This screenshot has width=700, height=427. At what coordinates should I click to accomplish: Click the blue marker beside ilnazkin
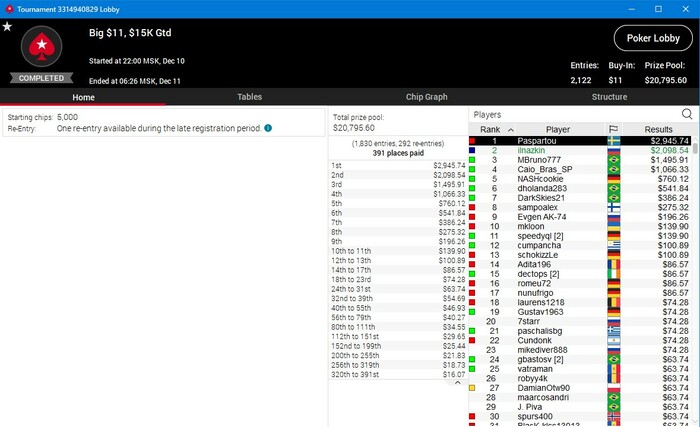[x=472, y=151]
